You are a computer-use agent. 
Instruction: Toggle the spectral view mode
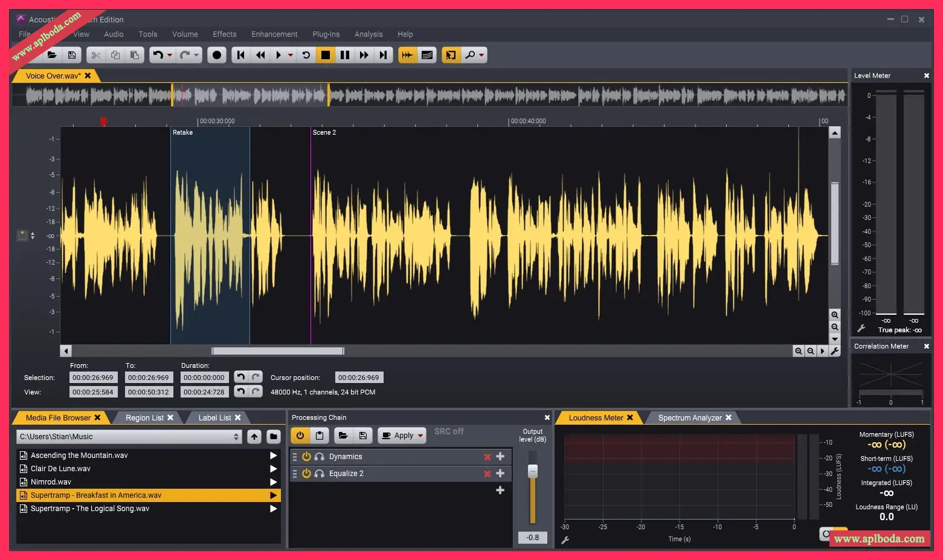pyautogui.click(x=427, y=55)
